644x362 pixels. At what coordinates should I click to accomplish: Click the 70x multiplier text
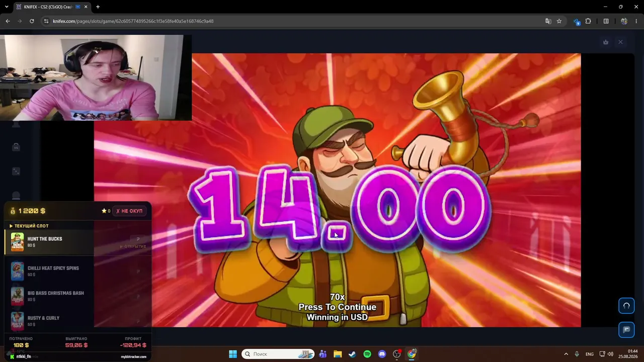(x=337, y=297)
